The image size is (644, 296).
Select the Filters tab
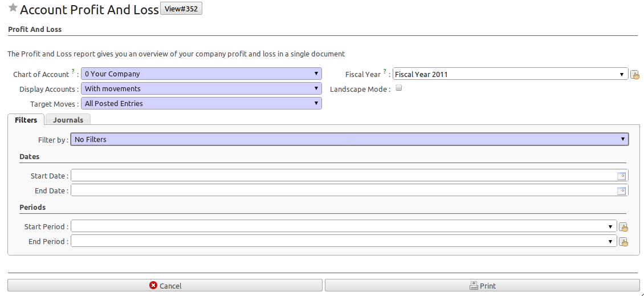pos(26,120)
